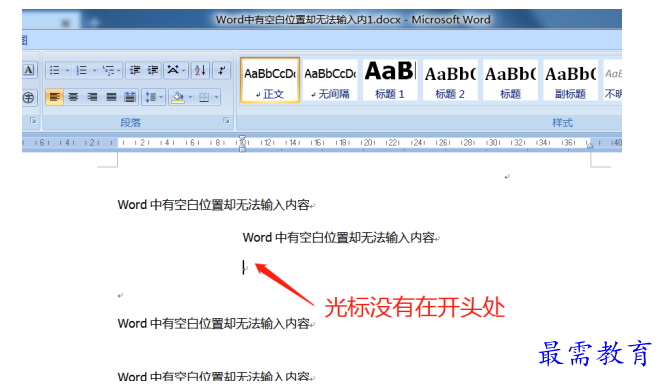Open the paragraph dialog launcher

(x=226, y=121)
